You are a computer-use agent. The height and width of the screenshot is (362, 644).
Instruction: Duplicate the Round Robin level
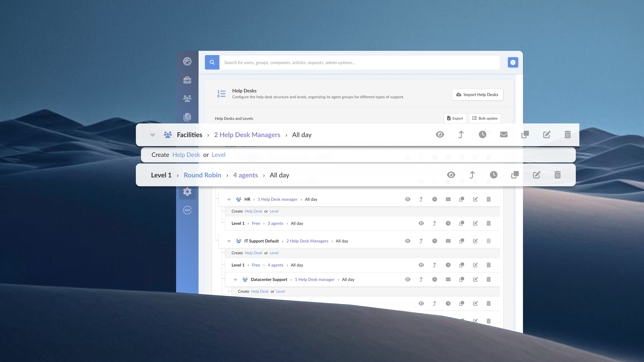[515, 175]
